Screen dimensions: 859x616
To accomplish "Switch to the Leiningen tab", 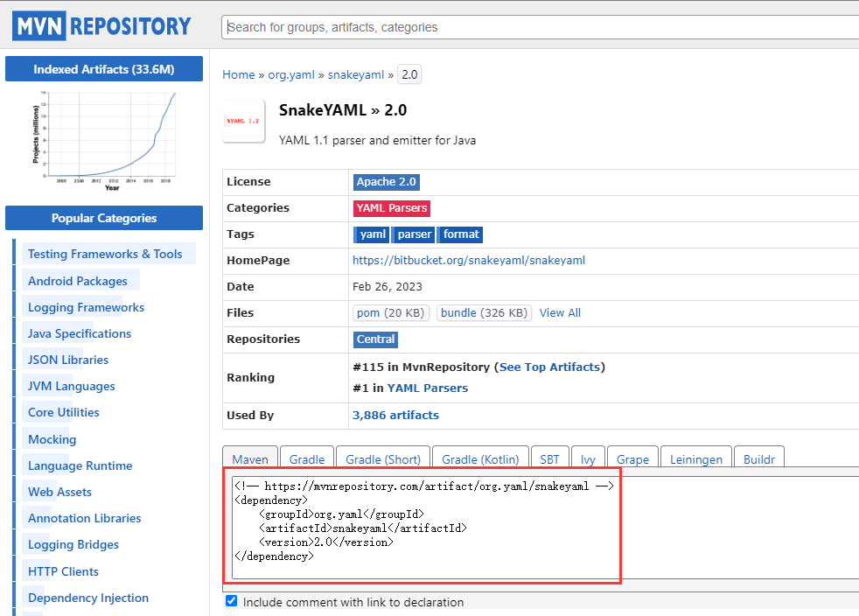I will [695, 459].
